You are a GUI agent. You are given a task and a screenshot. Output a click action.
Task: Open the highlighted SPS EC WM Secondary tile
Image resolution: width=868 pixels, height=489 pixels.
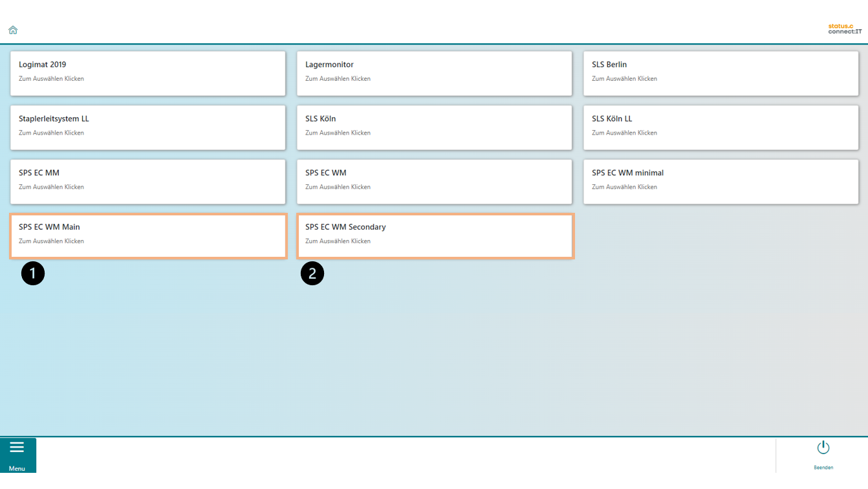[x=434, y=236]
